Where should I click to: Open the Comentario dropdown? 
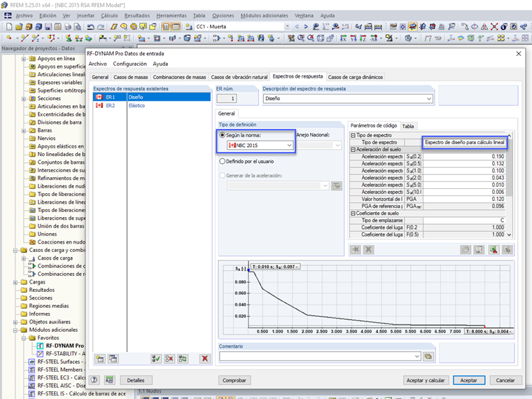417,356
